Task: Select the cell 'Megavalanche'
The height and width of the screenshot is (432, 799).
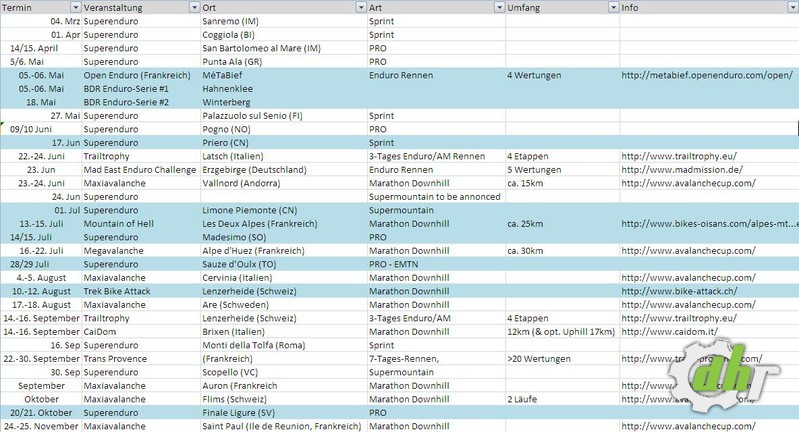Action: click(x=141, y=251)
